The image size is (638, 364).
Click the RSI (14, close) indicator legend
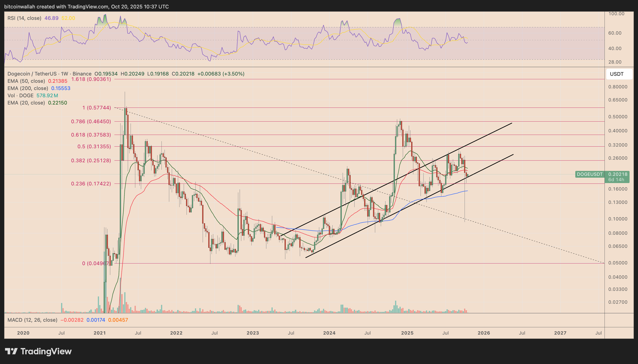[x=24, y=18]
